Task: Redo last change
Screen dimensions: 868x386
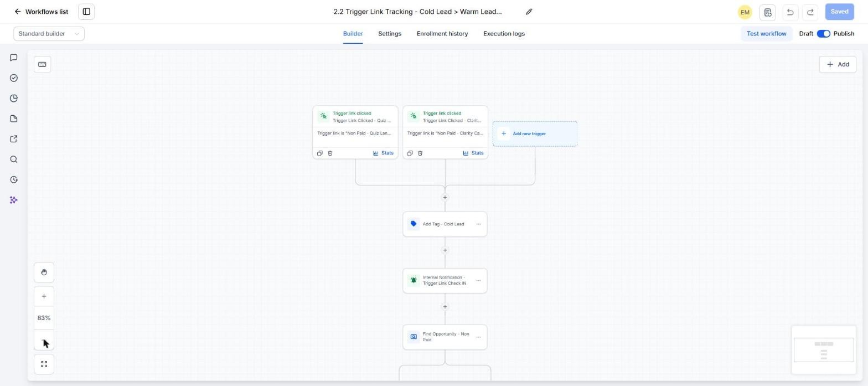Action: (810, 12)
